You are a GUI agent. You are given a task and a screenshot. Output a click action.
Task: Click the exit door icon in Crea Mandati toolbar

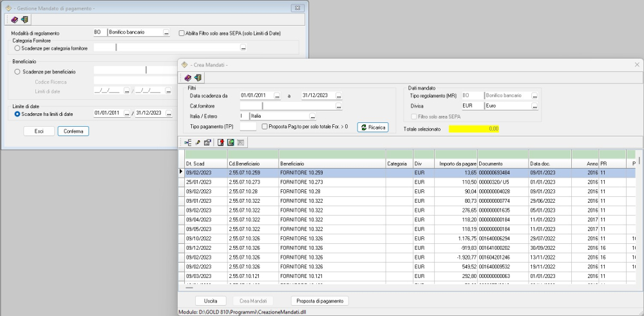(197, 77)
